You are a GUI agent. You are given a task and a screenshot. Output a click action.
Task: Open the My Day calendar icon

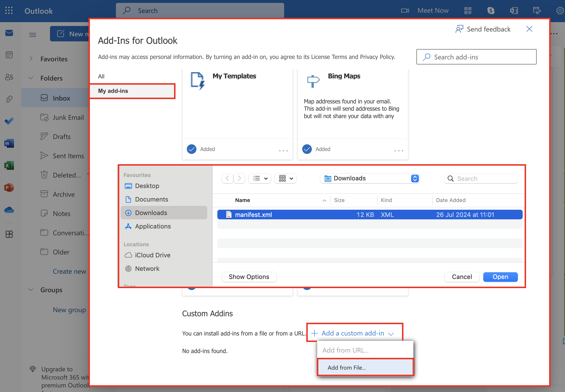click(x=537, y=11)
